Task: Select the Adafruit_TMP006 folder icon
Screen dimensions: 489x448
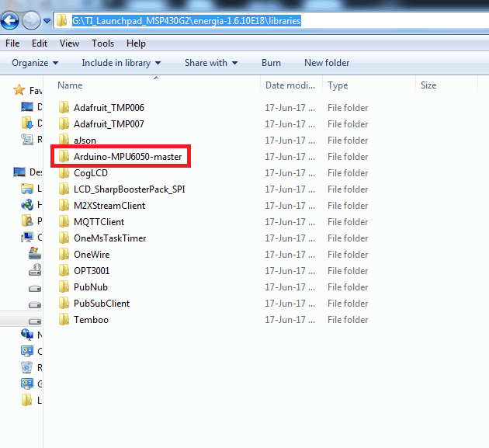Action: pos(64,107)
